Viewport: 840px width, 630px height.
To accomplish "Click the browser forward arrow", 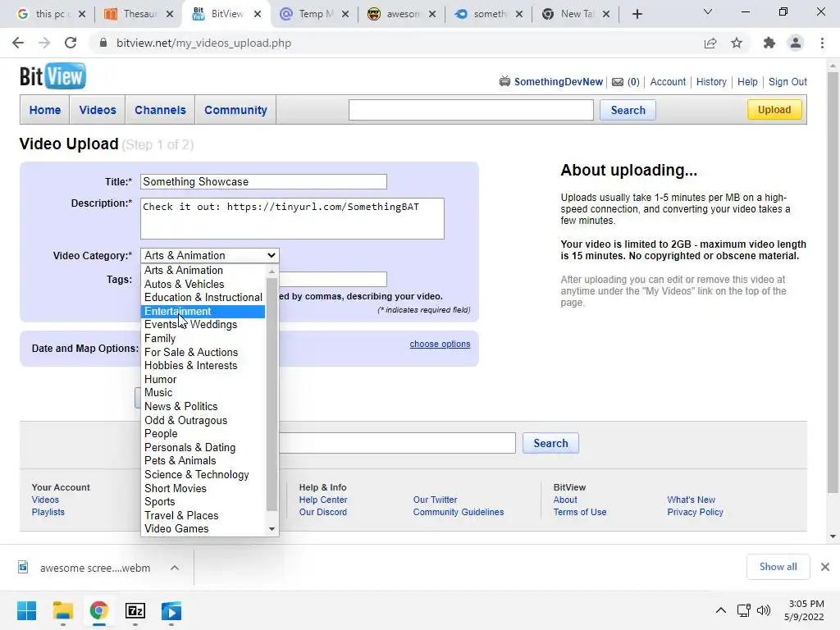I will (44, 43).
